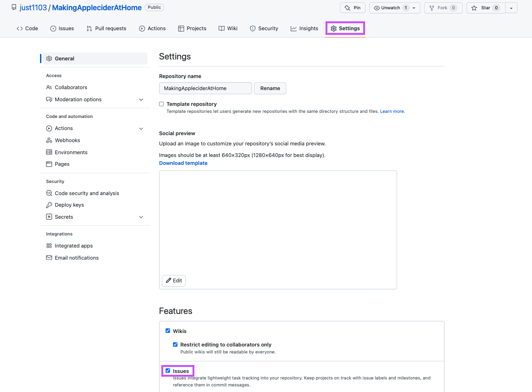Click the scan icon beside Code security
The width and height of the screenshot is (532, 392).
49,193
